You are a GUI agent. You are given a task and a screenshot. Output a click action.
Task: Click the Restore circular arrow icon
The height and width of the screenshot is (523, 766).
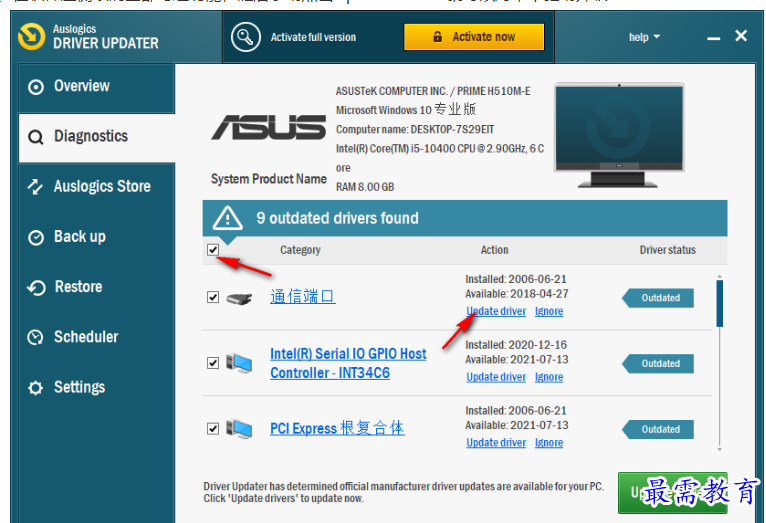click(x=36, y=288)
